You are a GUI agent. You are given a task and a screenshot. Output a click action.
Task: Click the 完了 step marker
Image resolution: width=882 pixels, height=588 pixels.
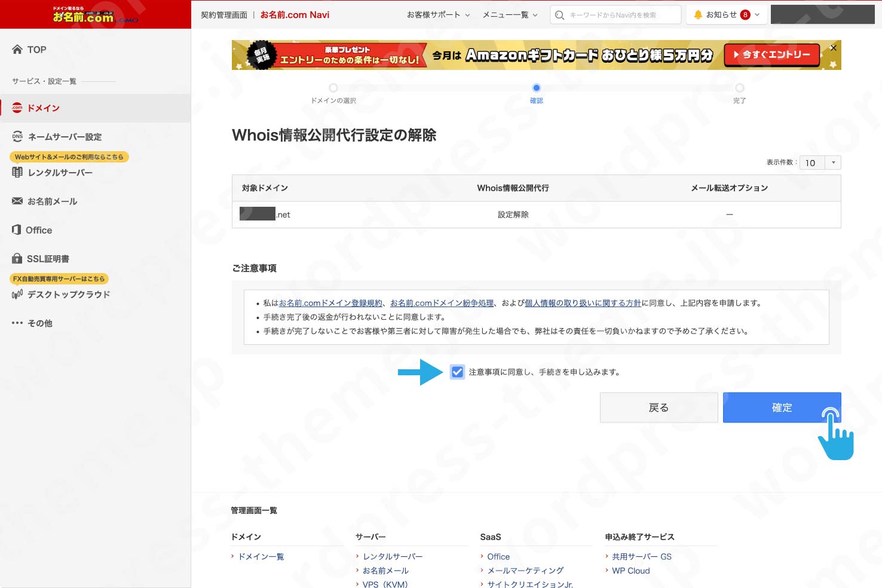(740, 88)
